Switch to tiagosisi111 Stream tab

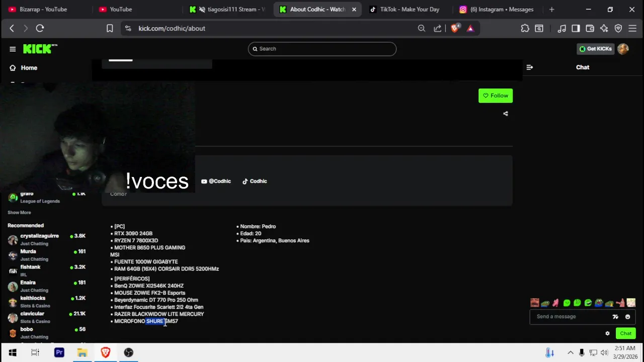tap(228, 10)
